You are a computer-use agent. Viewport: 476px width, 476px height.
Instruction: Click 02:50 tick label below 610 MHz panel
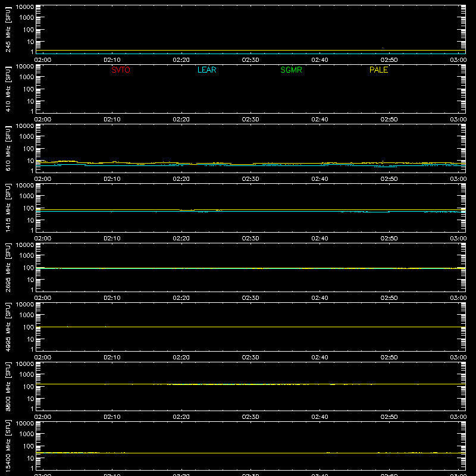[x=389, y=179]
